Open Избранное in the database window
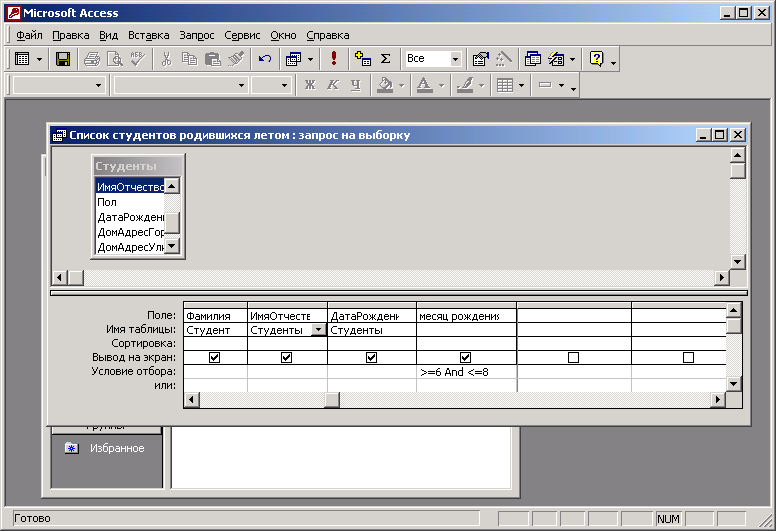The width and height of the screenshot is (776, 531). point(117,448)
